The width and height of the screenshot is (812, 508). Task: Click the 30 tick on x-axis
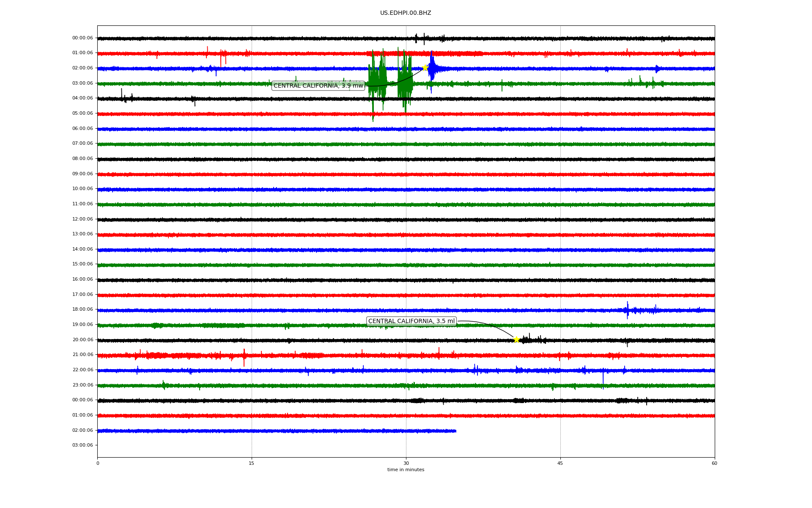click(x=406, y=463)
